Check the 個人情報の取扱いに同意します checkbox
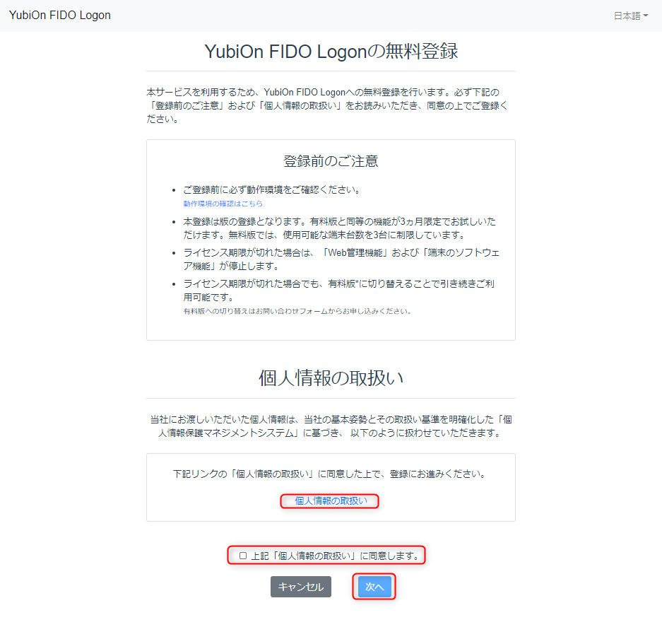Image resolution: width=662 pixels, height=644 pixels. pyautogui.click(x=243, y=556)
